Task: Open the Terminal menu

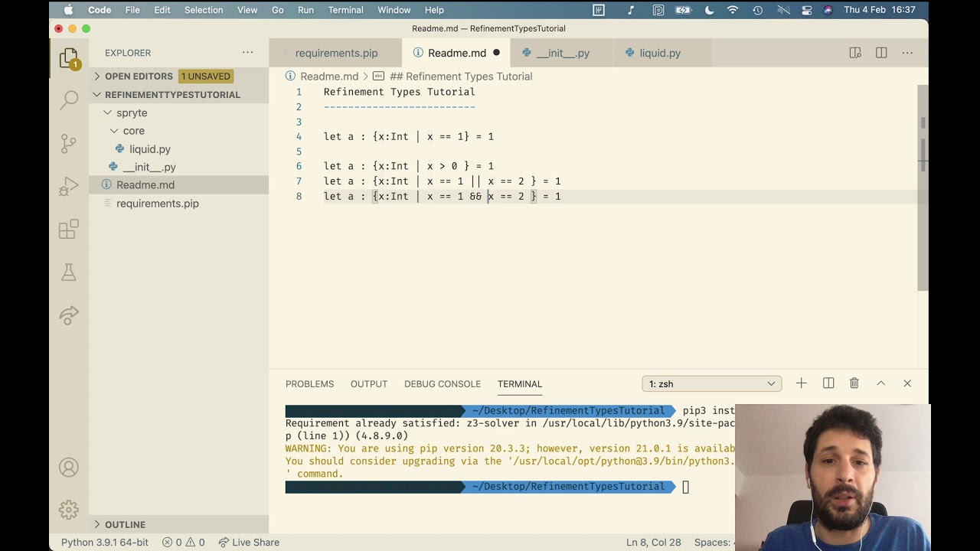Action: point(345,10)
